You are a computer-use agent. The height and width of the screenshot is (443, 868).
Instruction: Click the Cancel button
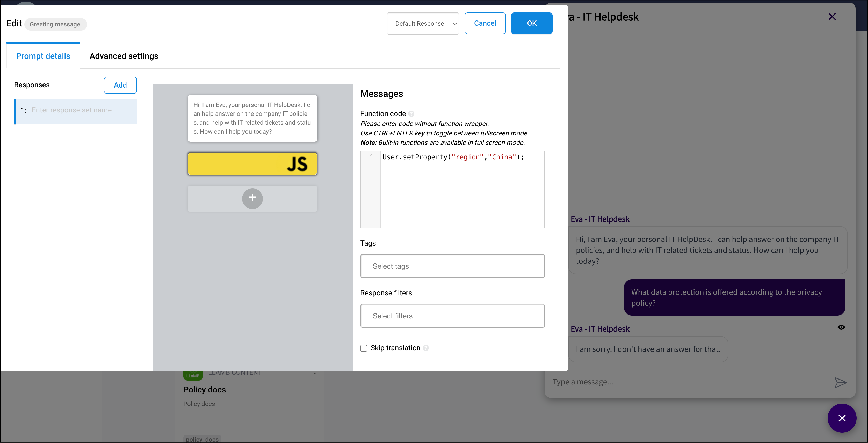(484, 23)
